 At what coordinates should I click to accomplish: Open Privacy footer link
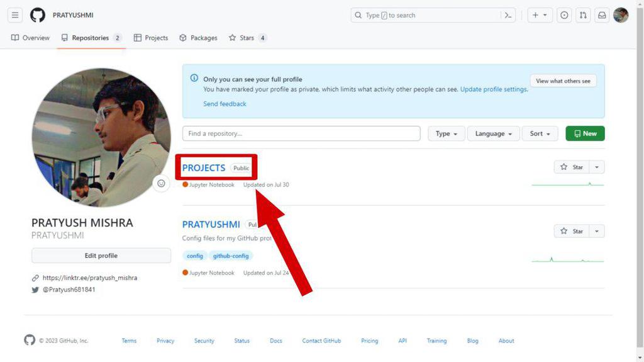tap(165, 341)
